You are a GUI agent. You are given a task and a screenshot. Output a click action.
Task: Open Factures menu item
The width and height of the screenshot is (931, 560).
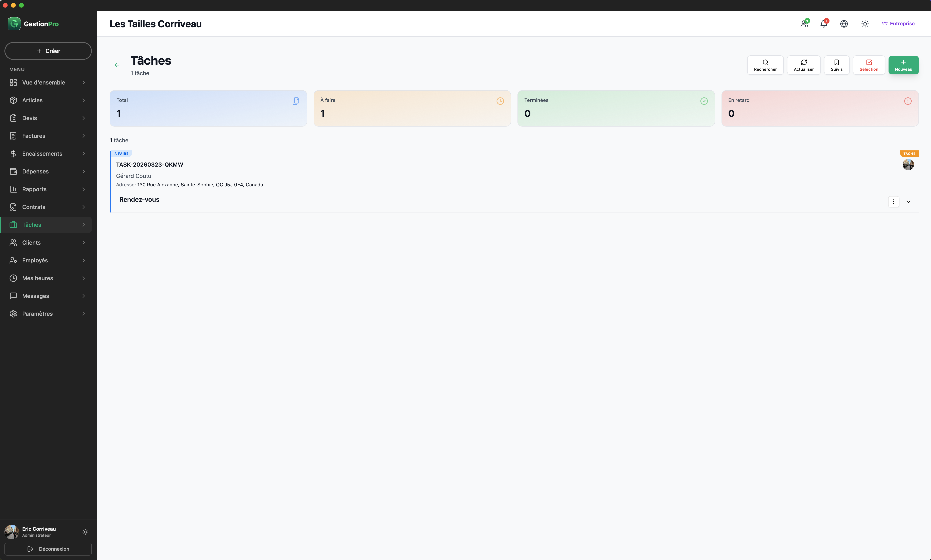click(48, 136)
